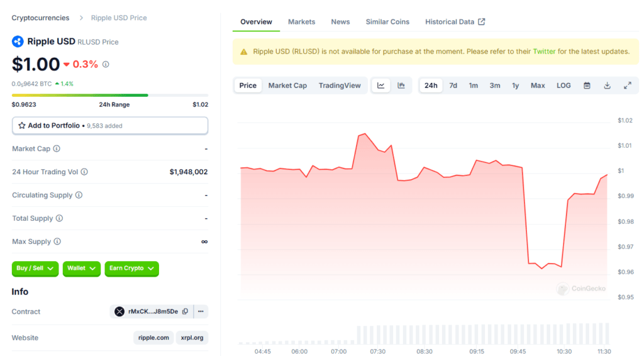Click the Ripple USD Price breadcrumb text

point(119,18)
